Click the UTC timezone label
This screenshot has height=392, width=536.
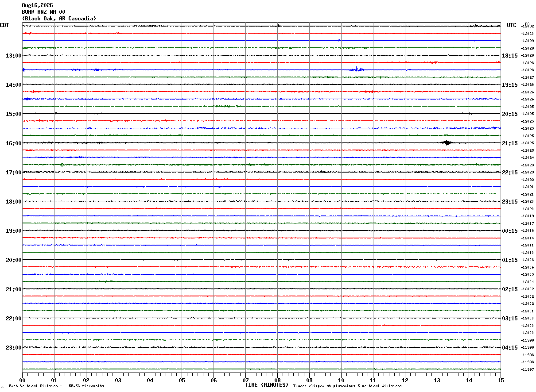point(512,25)
